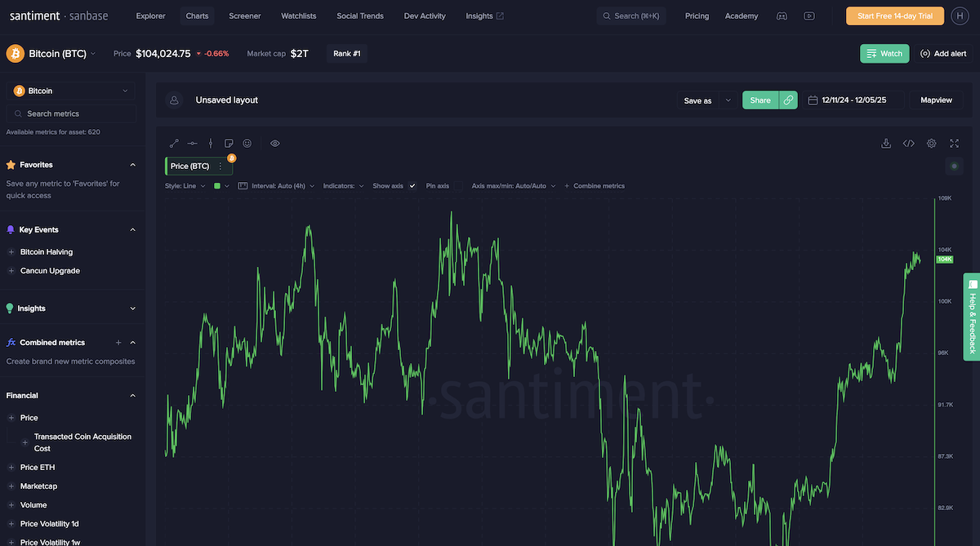
Task: Open the Mapview
Action: (x=936, y=100)
